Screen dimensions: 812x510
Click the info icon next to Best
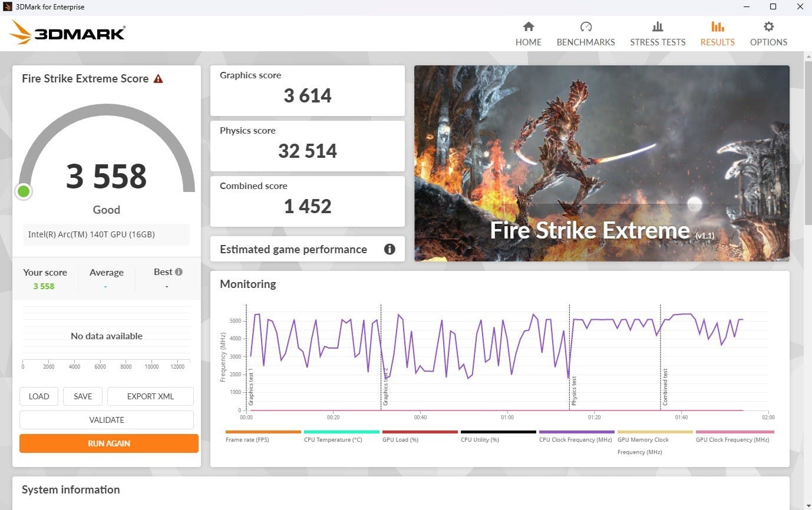pos(179,271)
